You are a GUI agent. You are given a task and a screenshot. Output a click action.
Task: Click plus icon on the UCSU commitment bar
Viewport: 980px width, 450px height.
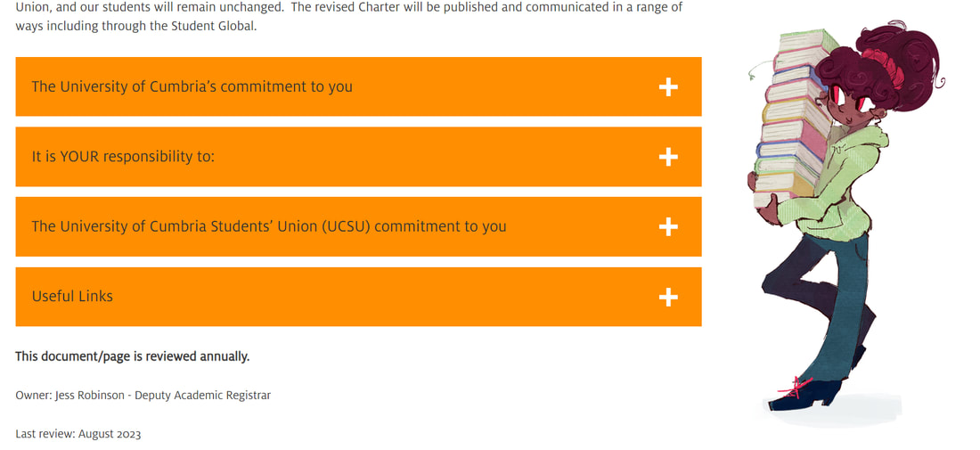pyautogui.click(x=668, y=227)
